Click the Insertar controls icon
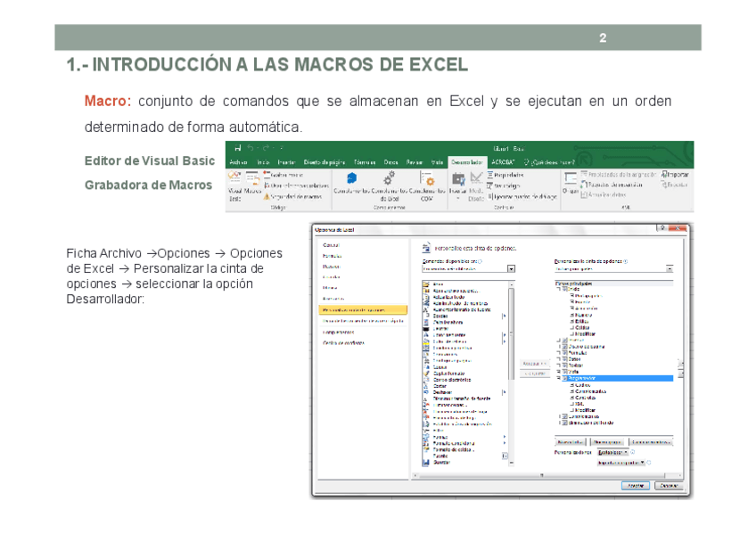 pos(457,181)
